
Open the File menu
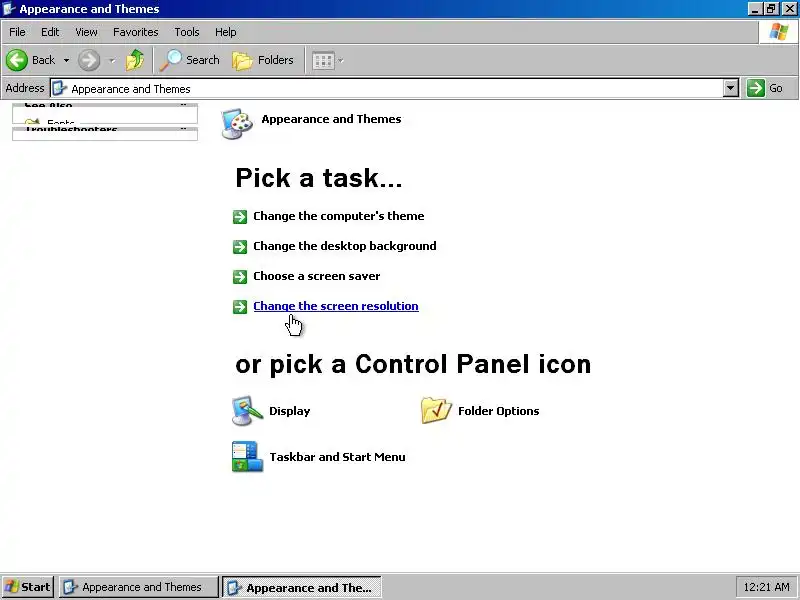[17, 32]
